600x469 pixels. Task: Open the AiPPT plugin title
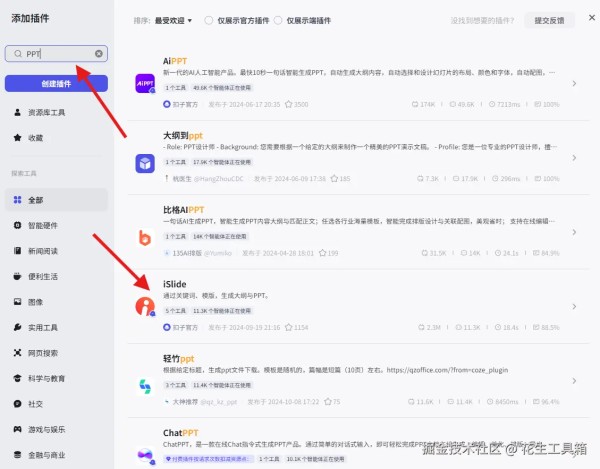point(175,61)
